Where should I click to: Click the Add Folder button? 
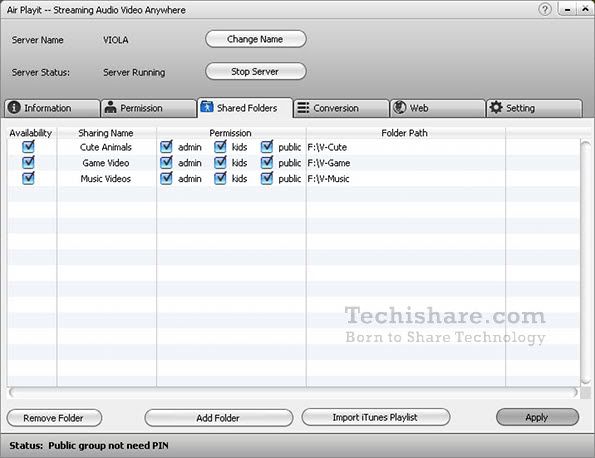[x=219, y=418]
